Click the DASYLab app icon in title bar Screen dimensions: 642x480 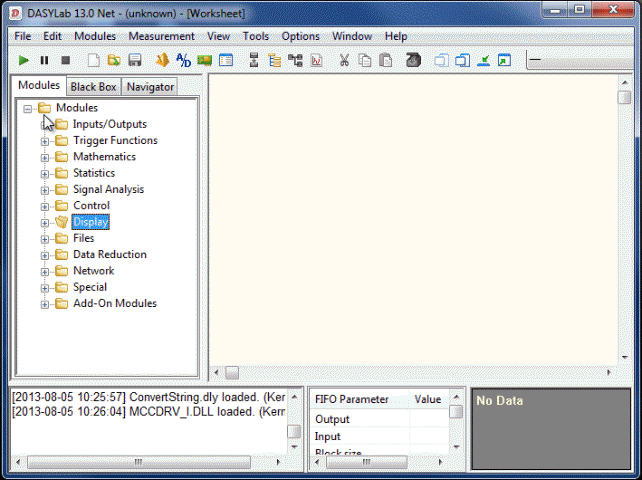(x=16, y=13)
